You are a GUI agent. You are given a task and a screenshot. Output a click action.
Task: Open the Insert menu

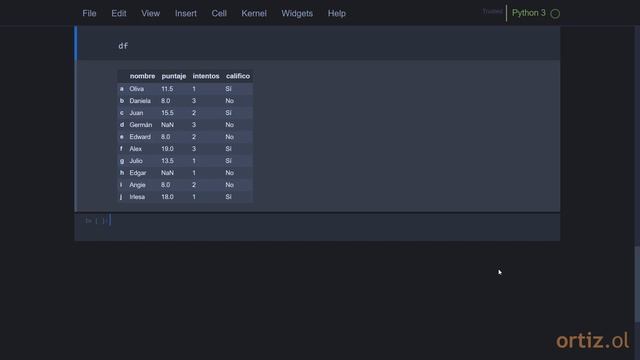[186, 13]
